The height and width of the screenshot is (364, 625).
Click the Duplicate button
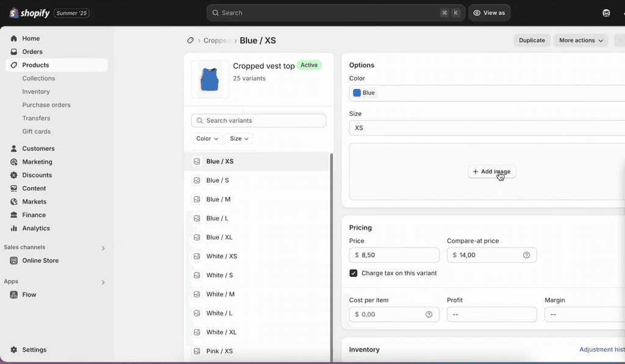click(x=532, y=40)
